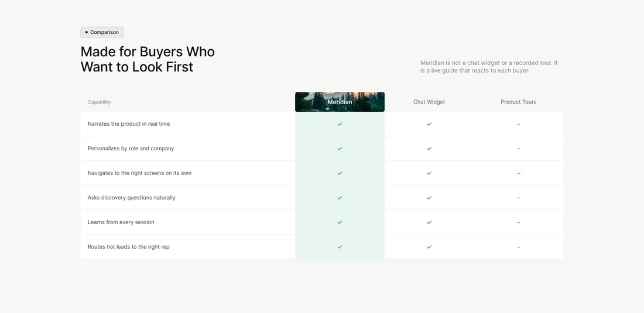Click the Capability column header

coord(99,102)
